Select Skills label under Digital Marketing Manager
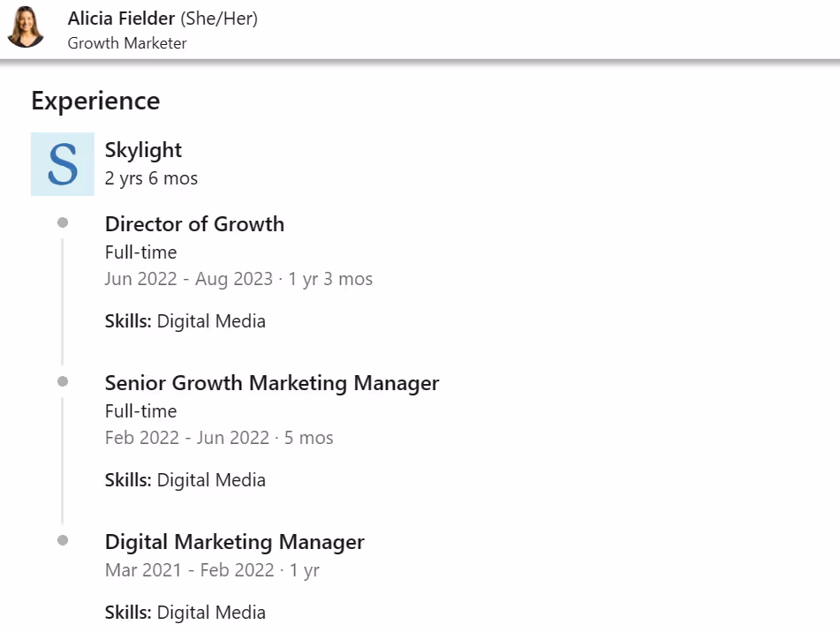Viewport: 840px width, 632px height. click(127, 612)
